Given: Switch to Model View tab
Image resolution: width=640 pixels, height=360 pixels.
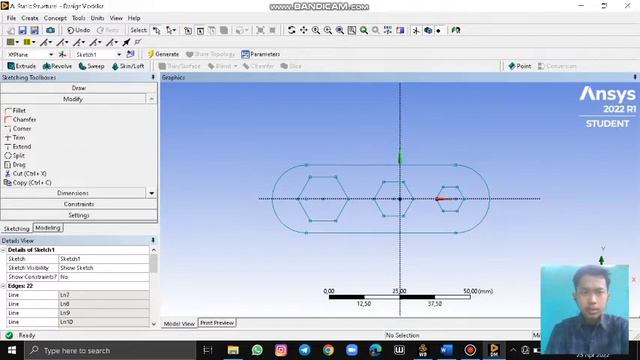Looking at the screenshot, I should coord(179,323).
